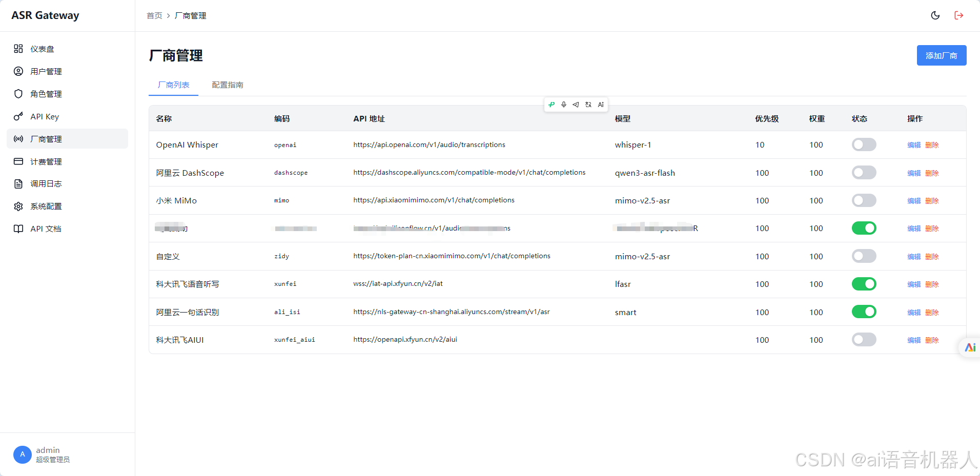Screen dimensions: 980x476
Task: Open 角色管理 in the sidebar
Action: pyautogui.click(x=67, y=94)
